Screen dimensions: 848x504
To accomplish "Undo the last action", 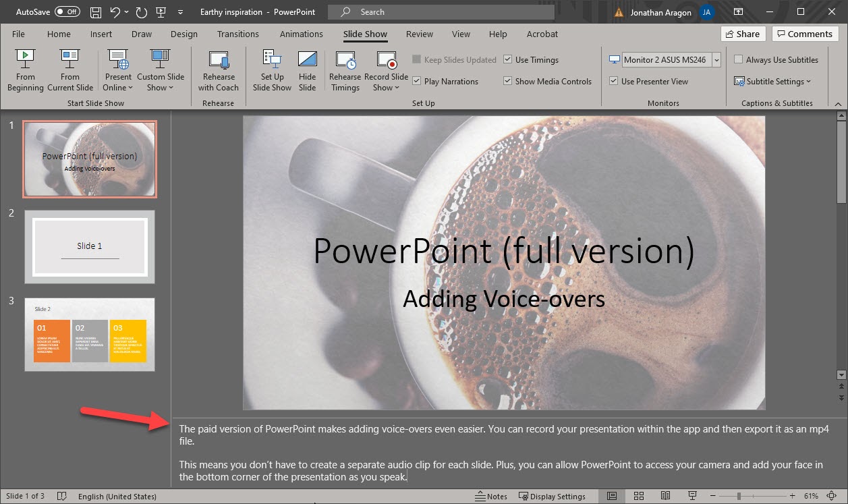I will click(115, 12).
